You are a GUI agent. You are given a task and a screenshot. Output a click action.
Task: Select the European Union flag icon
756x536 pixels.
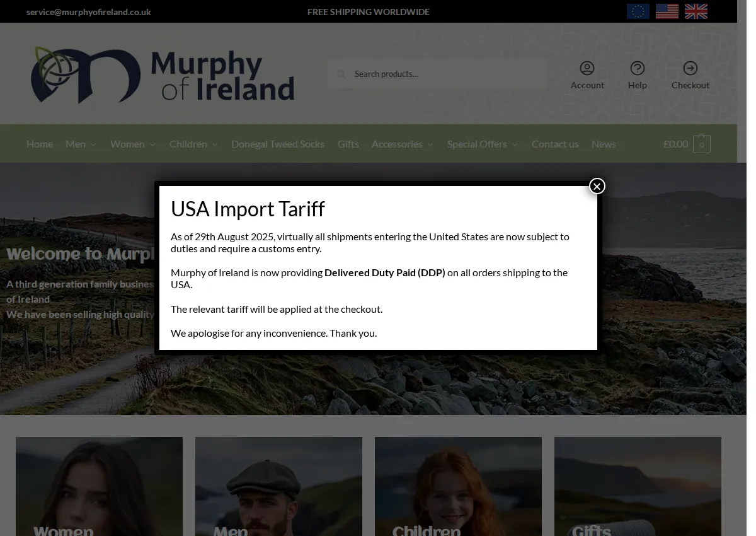(638, 11)
